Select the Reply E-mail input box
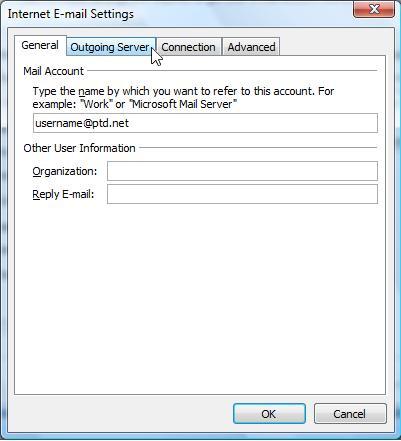 242,194
